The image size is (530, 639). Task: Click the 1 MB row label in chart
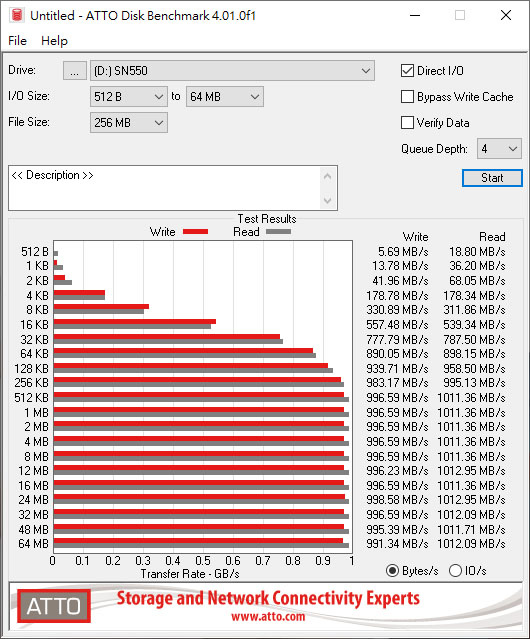[36, 412]
